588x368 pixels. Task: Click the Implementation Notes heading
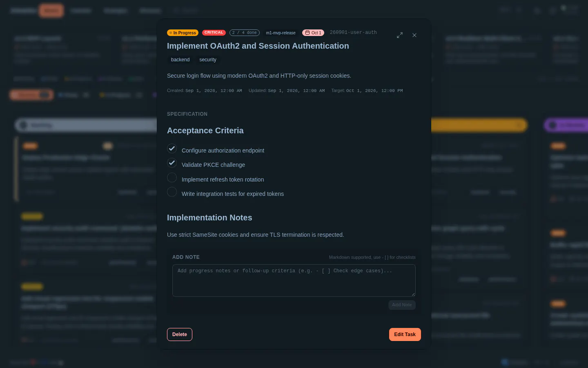click(x=209, y=218)
